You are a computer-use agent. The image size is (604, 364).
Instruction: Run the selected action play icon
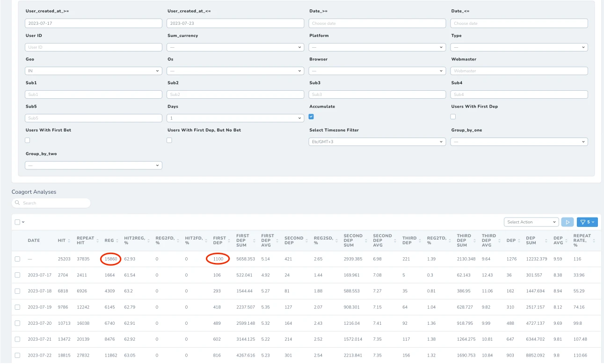(567, 222)
